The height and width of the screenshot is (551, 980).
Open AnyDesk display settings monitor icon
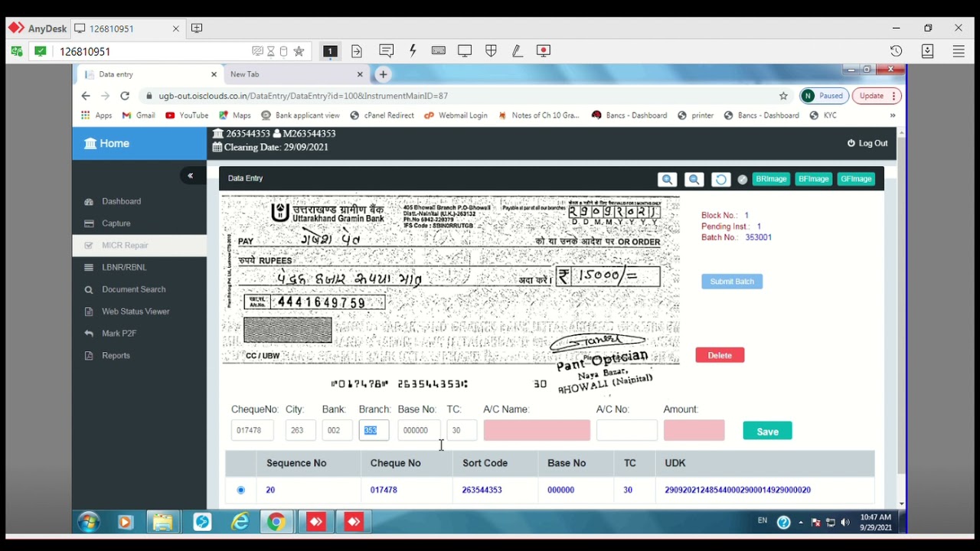coord(465,51)
